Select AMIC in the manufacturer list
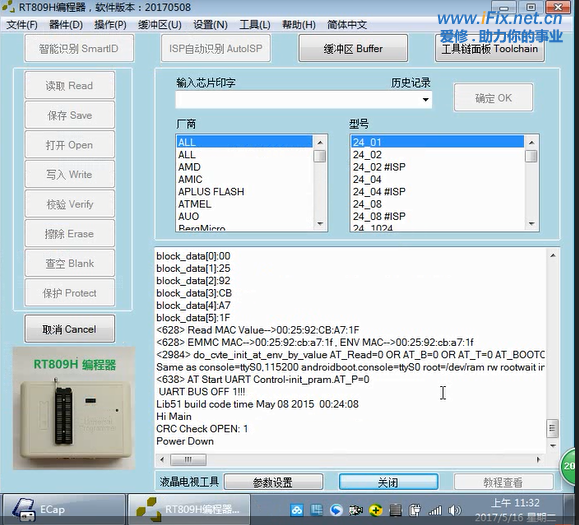The height and width of the screenshot is (525, 579). click(x=244, y=179)
